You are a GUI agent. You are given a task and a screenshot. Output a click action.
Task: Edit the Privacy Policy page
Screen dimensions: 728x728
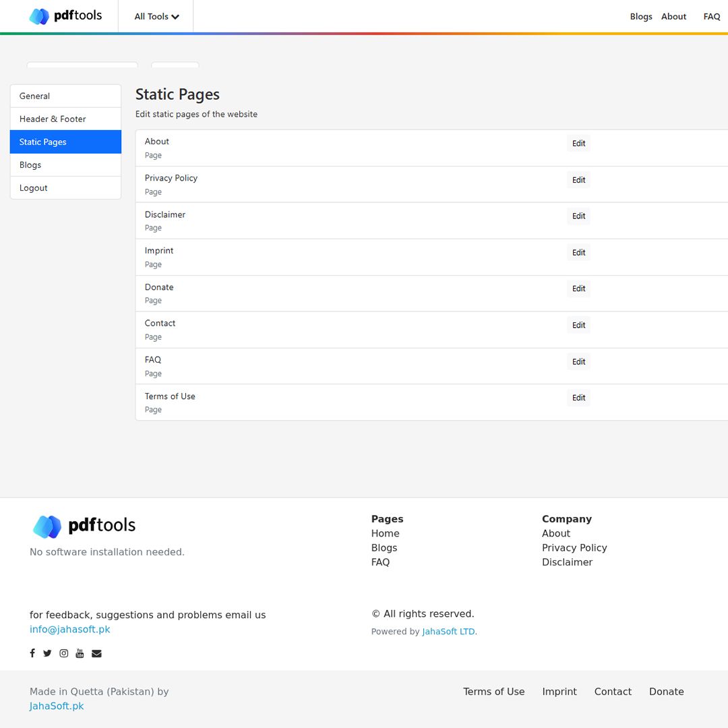(578, 180)
